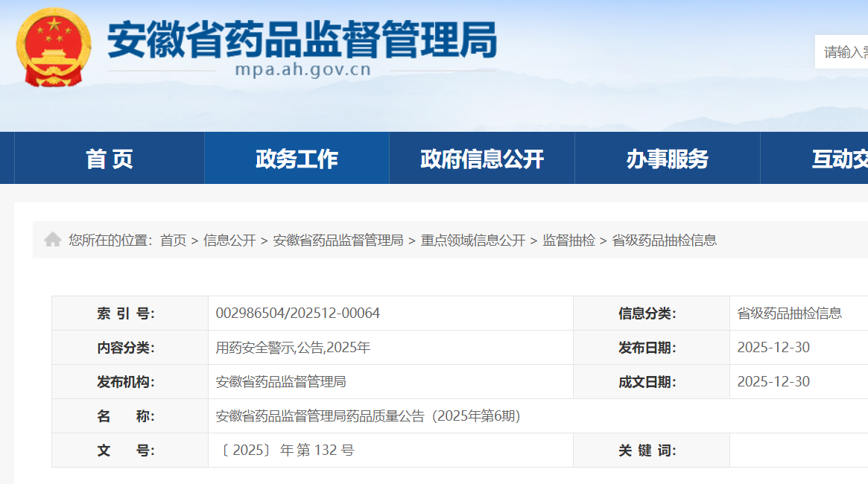Image resolution: width=868 pixels, height=484 pixels.
Task: Click the 安徽省药品监督管理局 header title
Action: click(x=302, y=37)
